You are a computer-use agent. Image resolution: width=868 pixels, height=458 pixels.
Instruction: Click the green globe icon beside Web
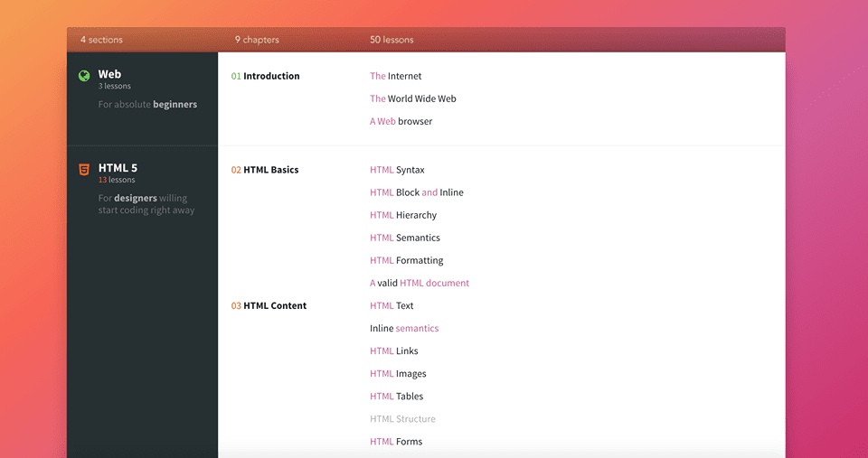[x=84, y=76]
